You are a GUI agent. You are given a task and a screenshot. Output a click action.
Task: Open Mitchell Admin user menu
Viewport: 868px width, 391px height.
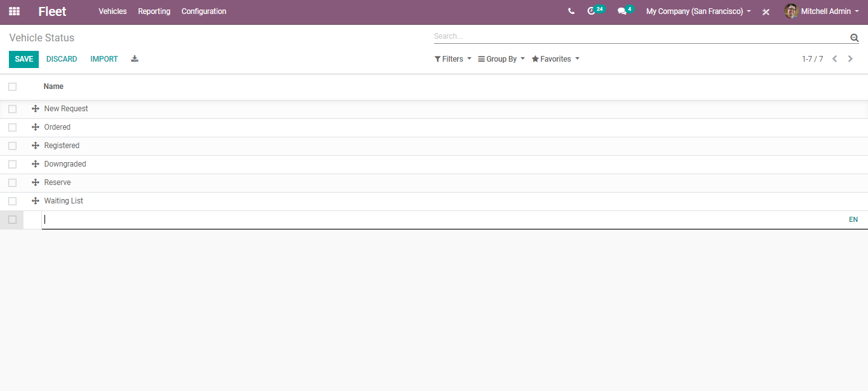click(820, 11)
